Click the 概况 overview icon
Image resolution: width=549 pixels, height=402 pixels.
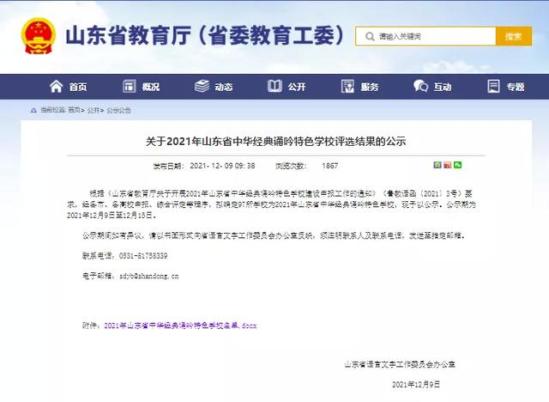tap(129, 86)
